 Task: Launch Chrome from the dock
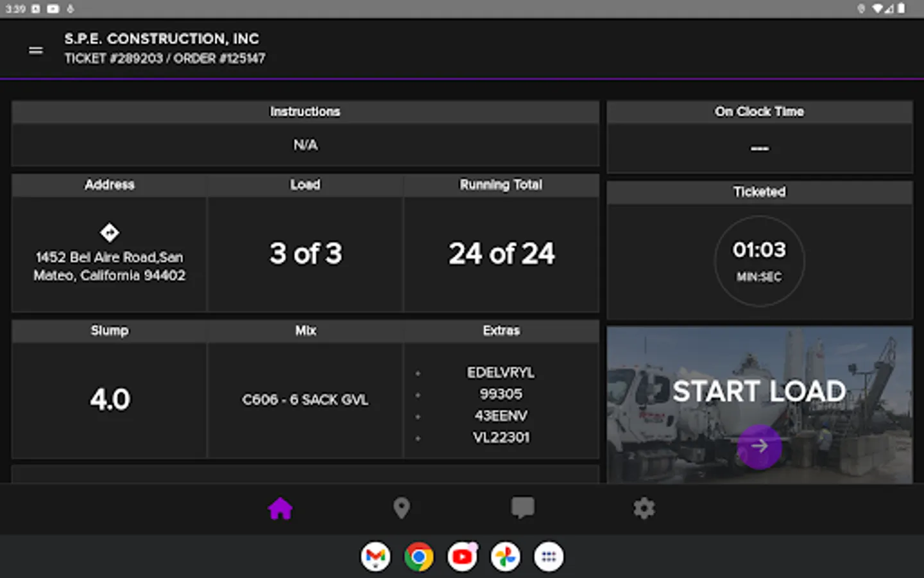(419, 557)
